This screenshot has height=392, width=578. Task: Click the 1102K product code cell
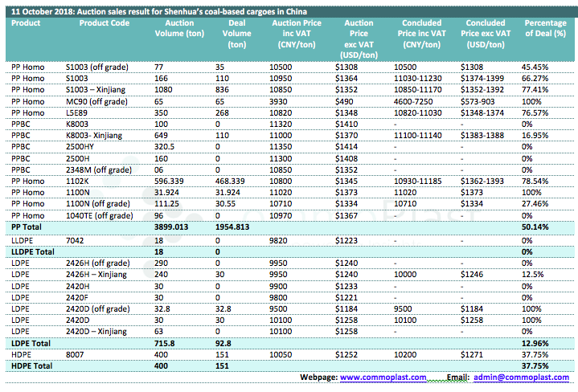point(78,182)
